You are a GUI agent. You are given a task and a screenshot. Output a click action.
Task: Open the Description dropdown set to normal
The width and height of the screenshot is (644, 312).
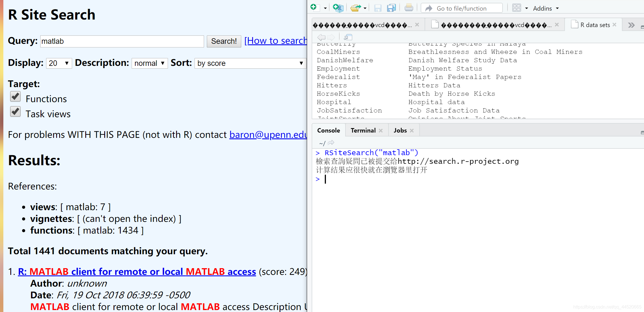click(150, 63)
